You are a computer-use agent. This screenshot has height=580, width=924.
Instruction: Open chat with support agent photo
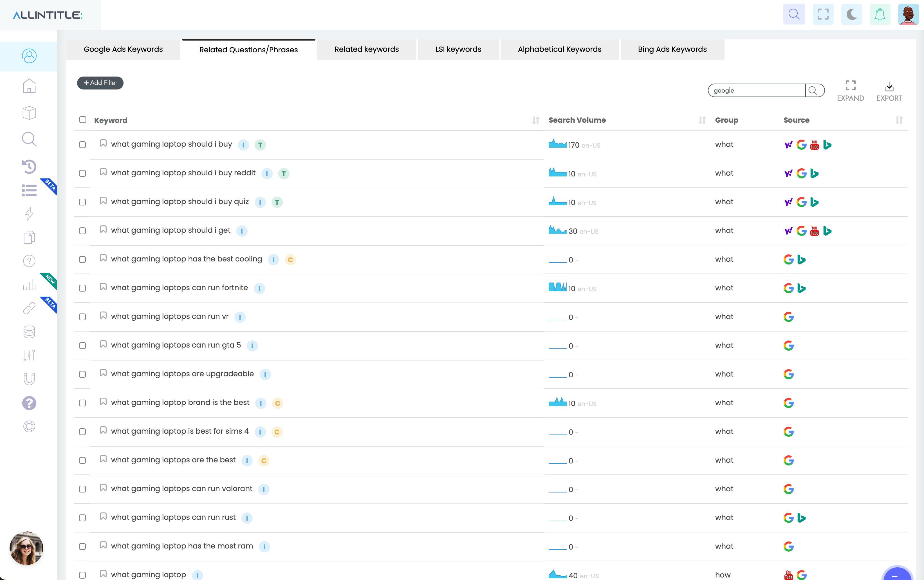click(26, 548)
